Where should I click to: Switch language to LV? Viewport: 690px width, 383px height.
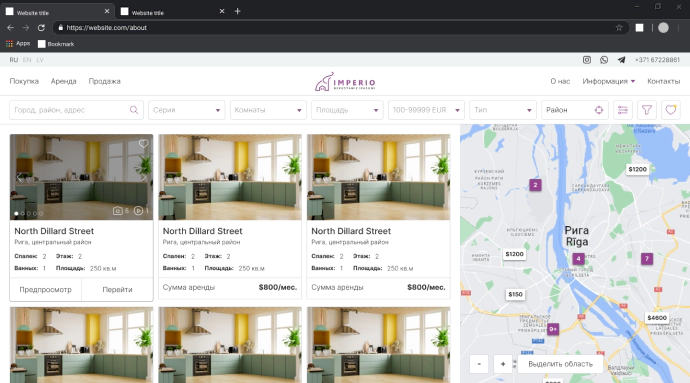(x=40, y=60)
